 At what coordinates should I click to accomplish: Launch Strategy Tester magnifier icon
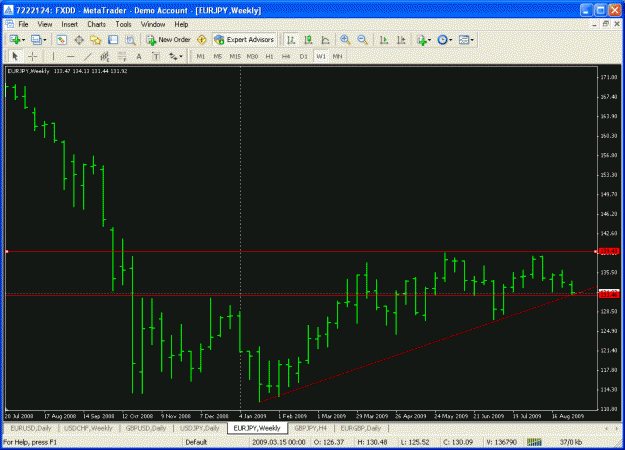(x=130, y=40)
